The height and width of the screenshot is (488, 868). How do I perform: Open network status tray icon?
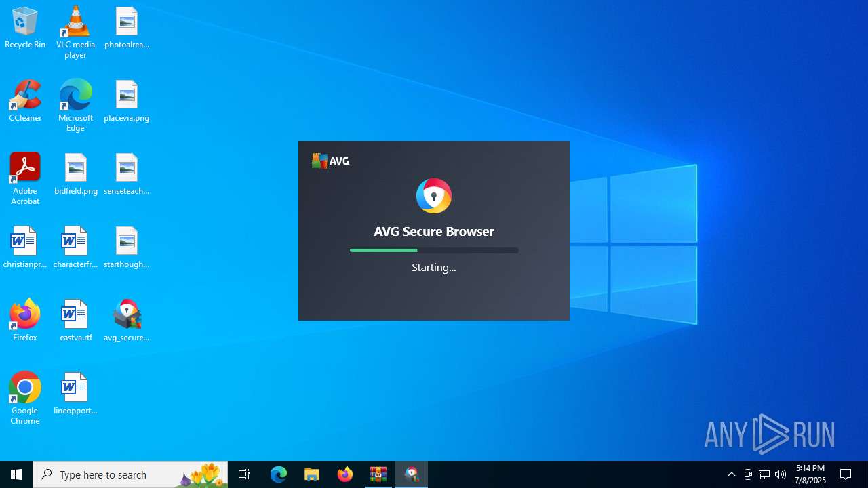coord(764,474)
